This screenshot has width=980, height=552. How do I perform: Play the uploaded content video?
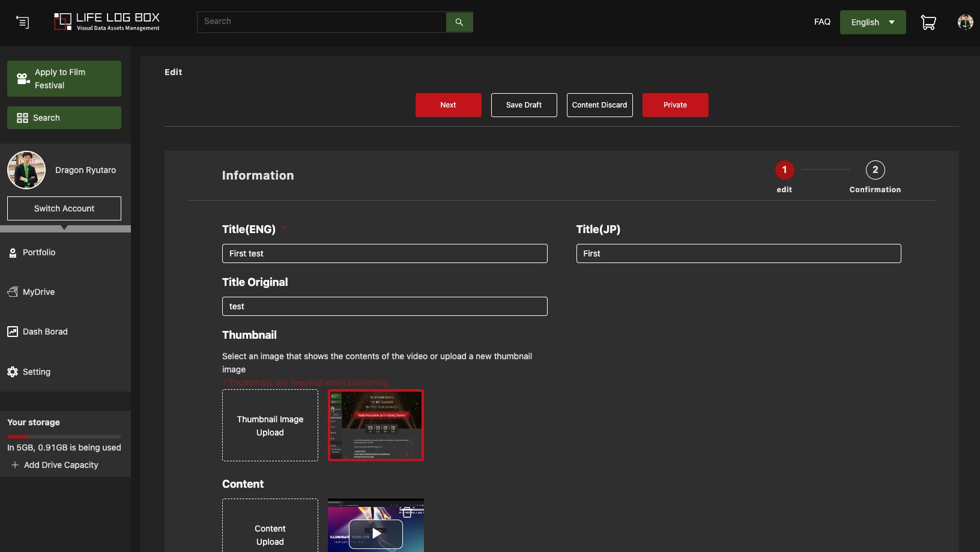click(x=376, y=533)
